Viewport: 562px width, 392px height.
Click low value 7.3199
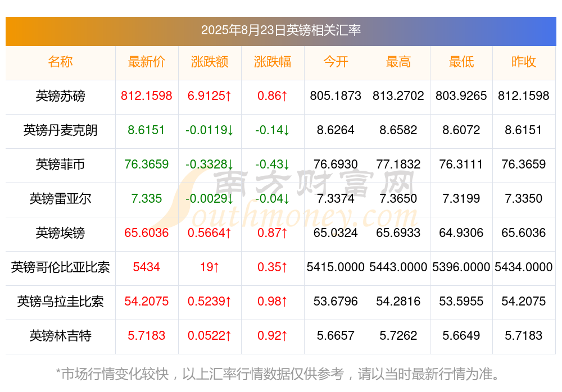tap(461, 198)
